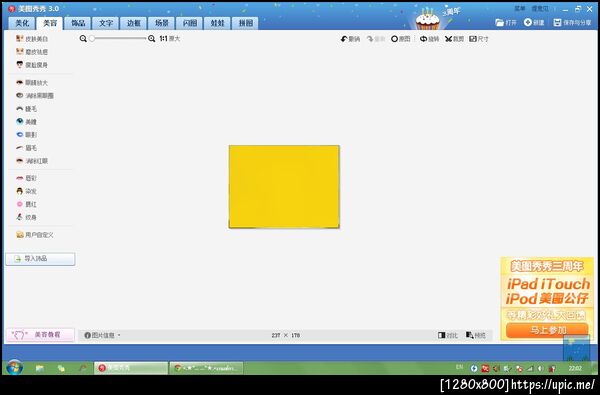Open the 美容教程 beauty tutorial button
The height and width of the screenshot is (395, 600).
[x=40, y=335]
